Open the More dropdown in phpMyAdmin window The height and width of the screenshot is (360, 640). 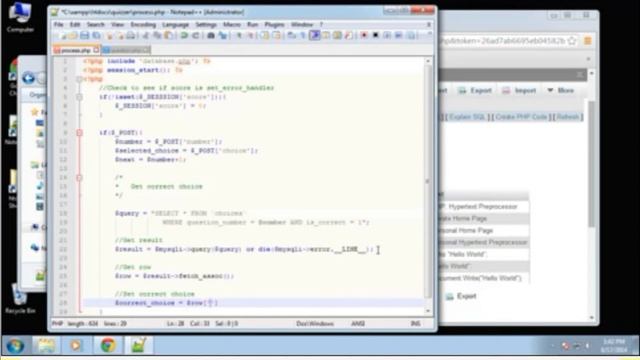tap(560, 90)
